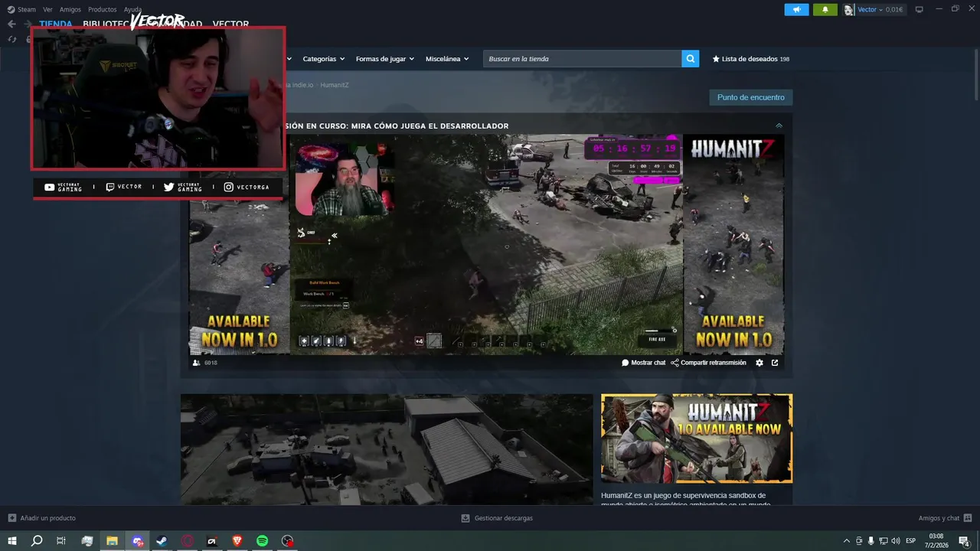The height and width of the screenshot is (551, 980).
Task: Open Amigos y chat panel
Action: click(945, 518)
